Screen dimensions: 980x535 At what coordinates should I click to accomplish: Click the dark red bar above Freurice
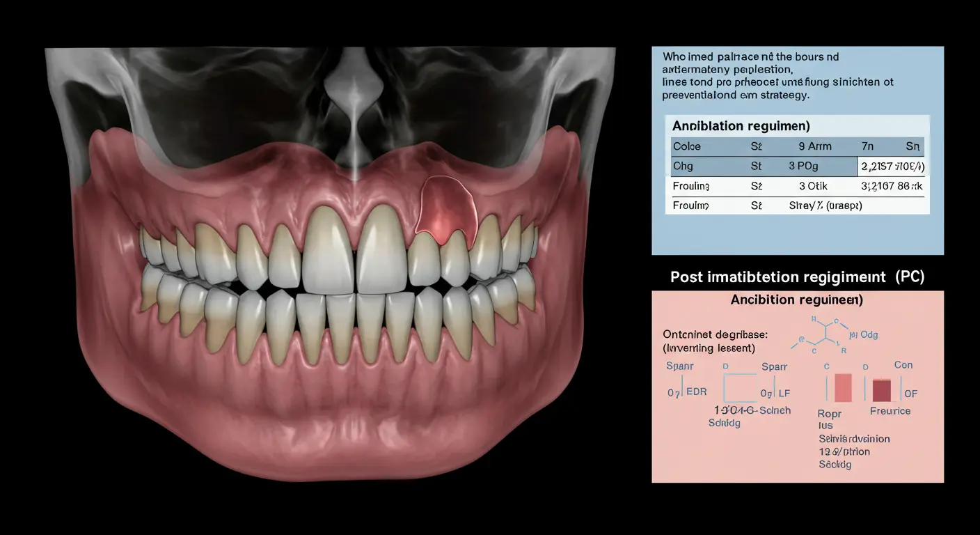point(882,389)
